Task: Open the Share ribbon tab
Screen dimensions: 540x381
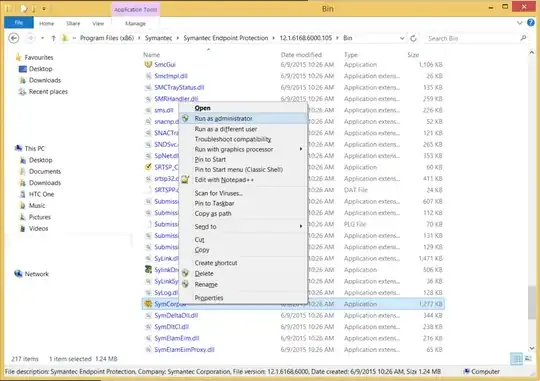Action: pos(73,23)
